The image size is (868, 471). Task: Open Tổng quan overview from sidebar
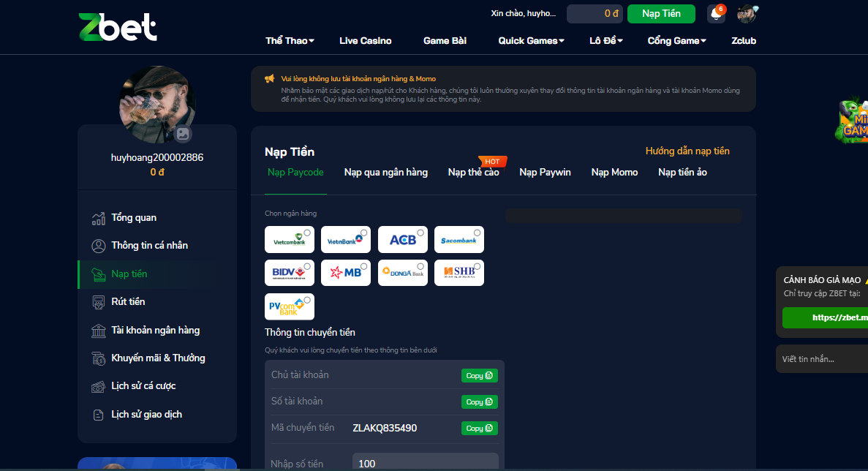(x=133, y=218)
